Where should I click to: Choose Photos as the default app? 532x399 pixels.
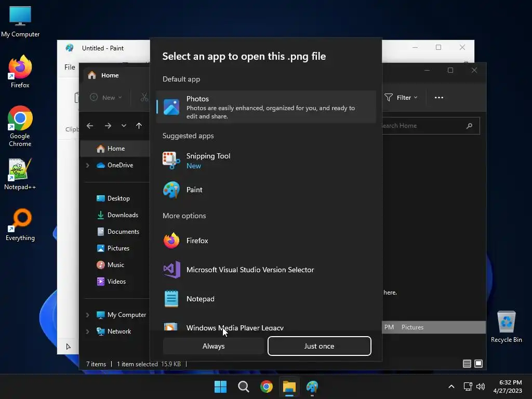266,107
